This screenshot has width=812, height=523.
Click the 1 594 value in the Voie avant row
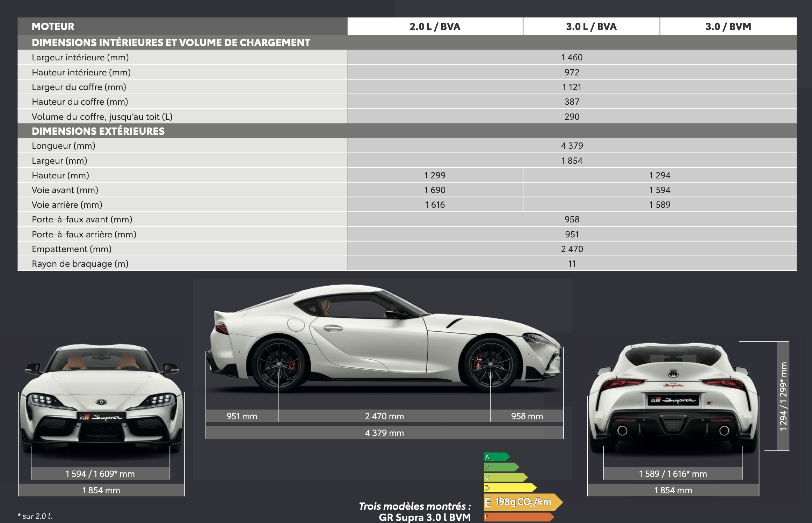tap(660, 190)
